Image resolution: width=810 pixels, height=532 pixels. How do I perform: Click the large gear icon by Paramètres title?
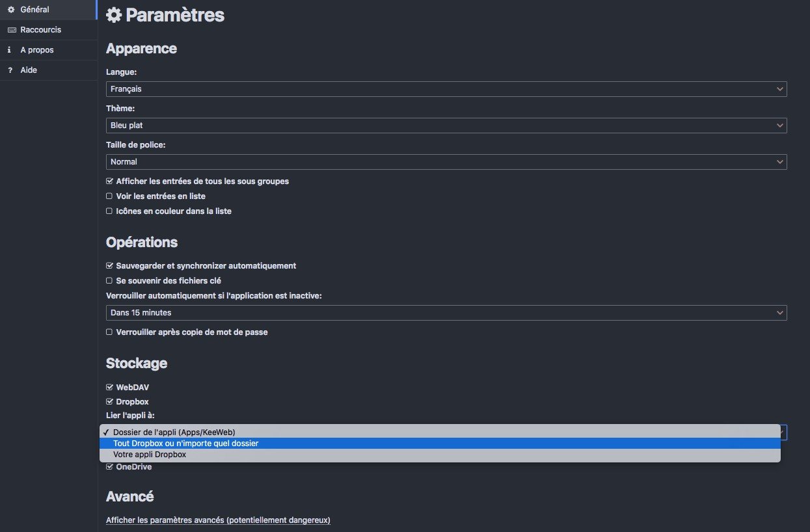(114, 15)
